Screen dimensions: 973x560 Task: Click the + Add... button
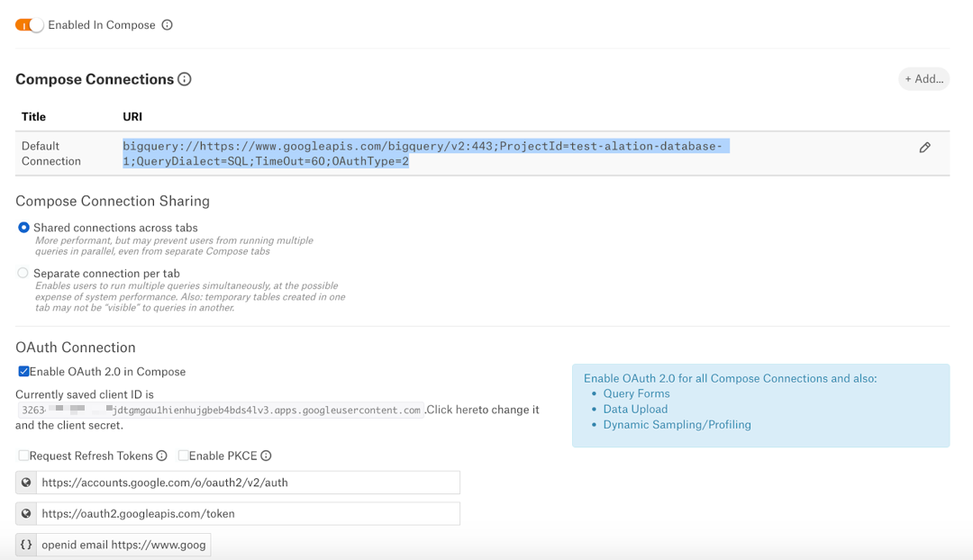coord(923,78)
